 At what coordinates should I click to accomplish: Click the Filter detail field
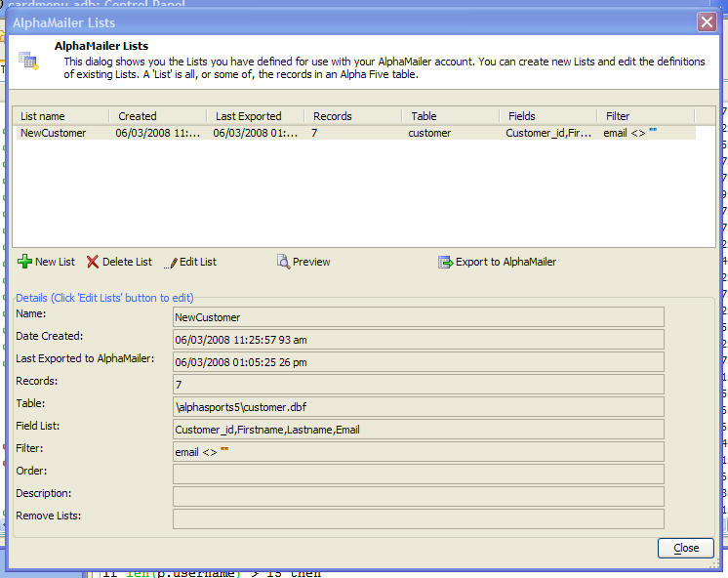tap(419, 452)
